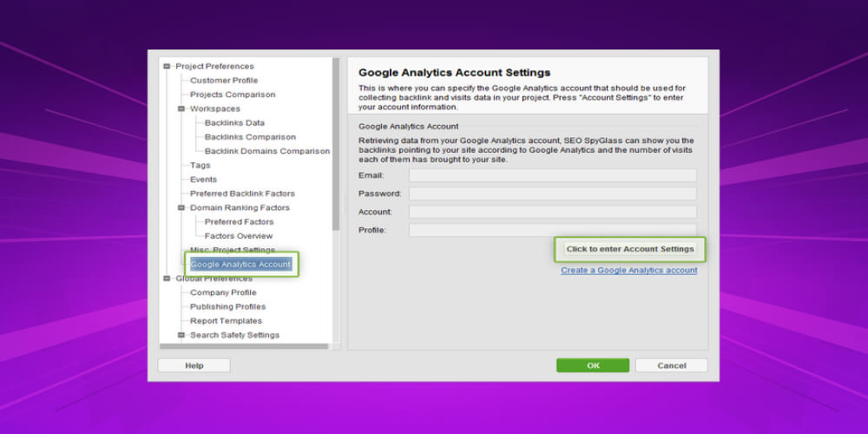Select the Workspaces tree item
This screenshot has width=868, height=434.
pos(214,109)
